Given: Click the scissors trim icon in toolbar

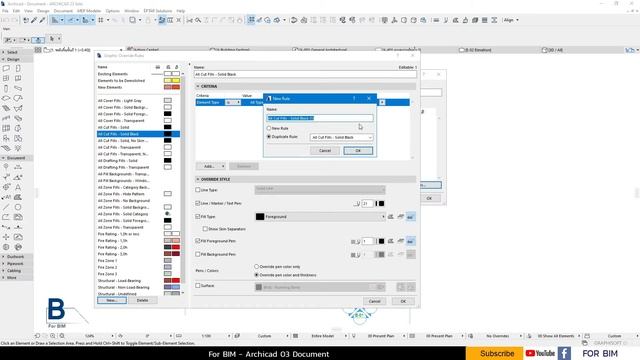Looking at the screenshot, I should tap(189, 20).
